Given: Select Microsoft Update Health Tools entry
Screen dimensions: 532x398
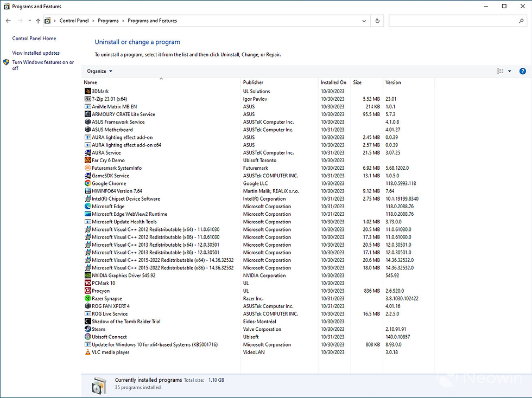Looking at the screenshot, I should (x=124, y=222).
